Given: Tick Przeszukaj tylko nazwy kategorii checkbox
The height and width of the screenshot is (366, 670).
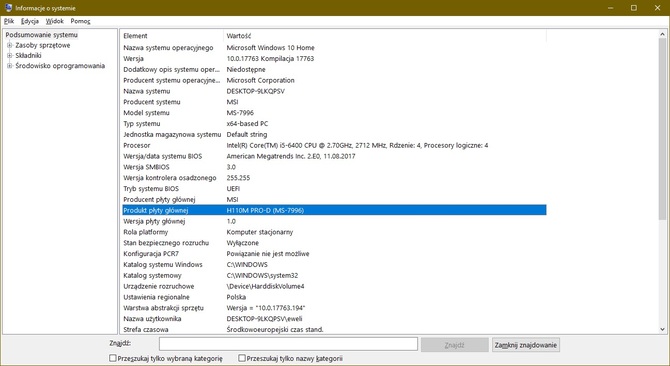Looking at the screenshot, I should coord(242,358).
